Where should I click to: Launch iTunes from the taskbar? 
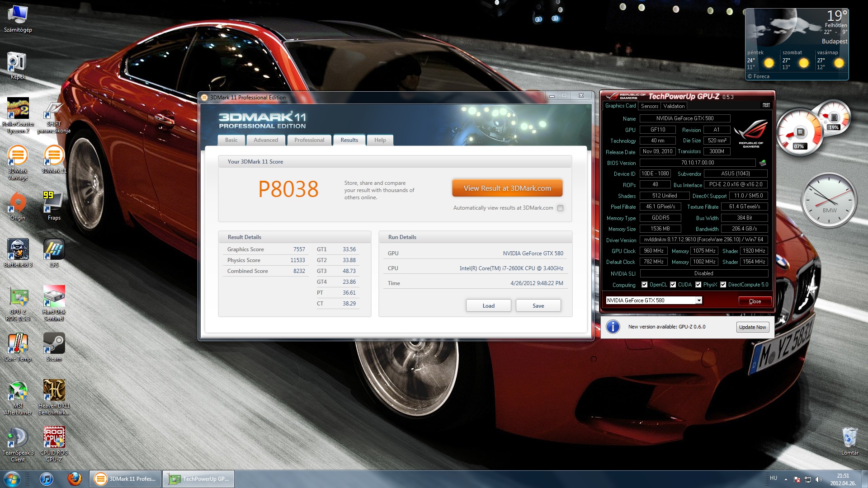46,479
